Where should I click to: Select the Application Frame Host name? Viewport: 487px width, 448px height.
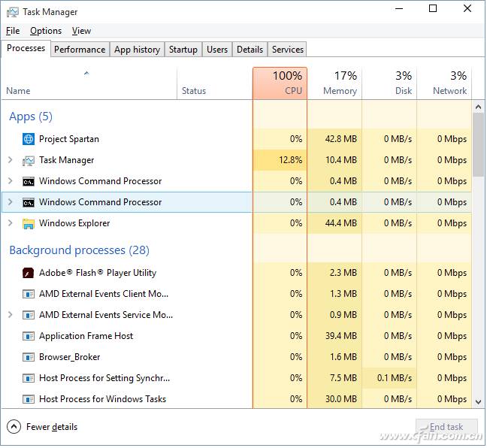[86, 336]
